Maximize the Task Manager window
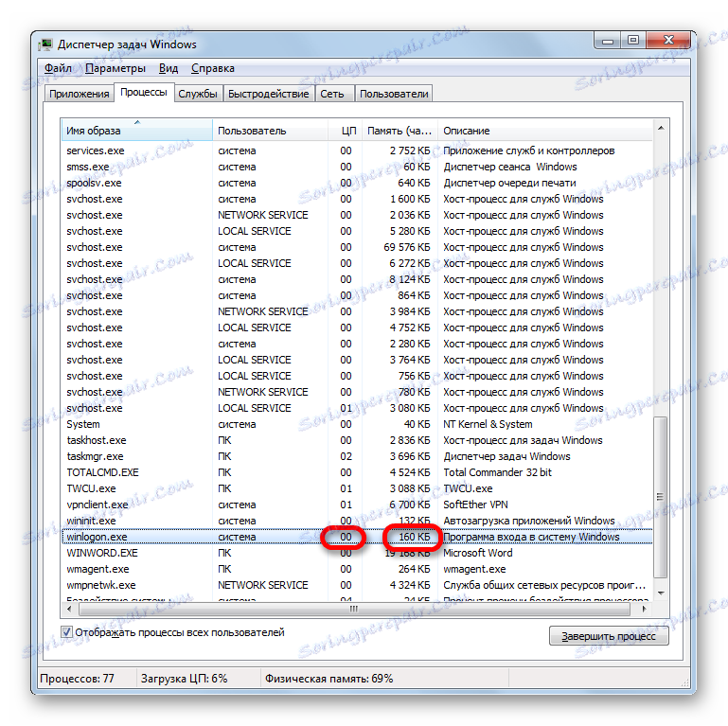The height and width of the screenshot is (726, 728). pos(632,41)
